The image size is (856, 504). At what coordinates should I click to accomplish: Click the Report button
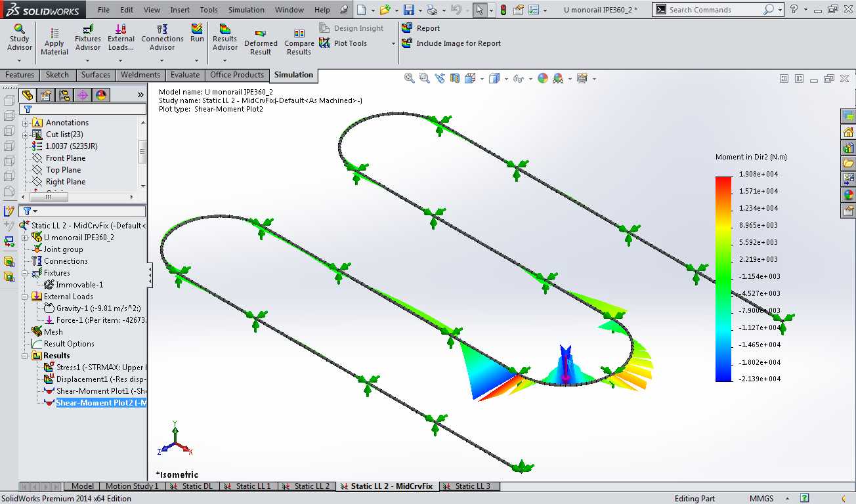421,28
